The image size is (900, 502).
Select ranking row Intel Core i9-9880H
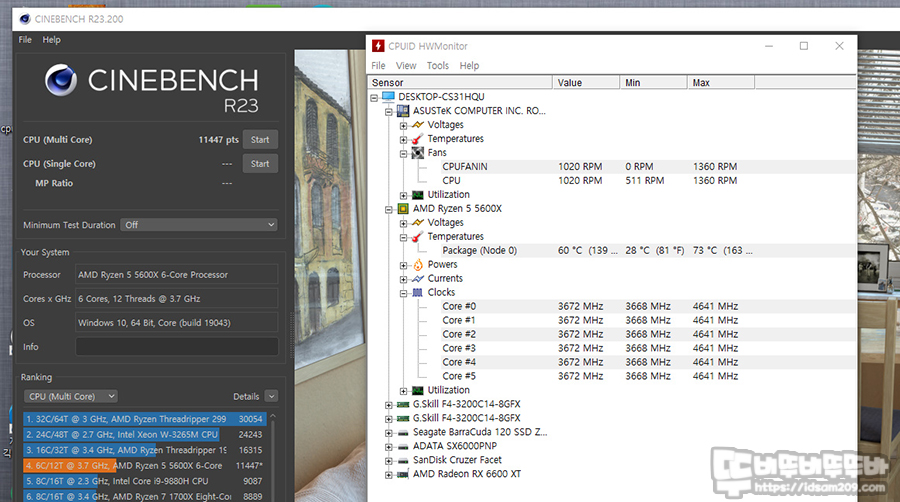145,481
